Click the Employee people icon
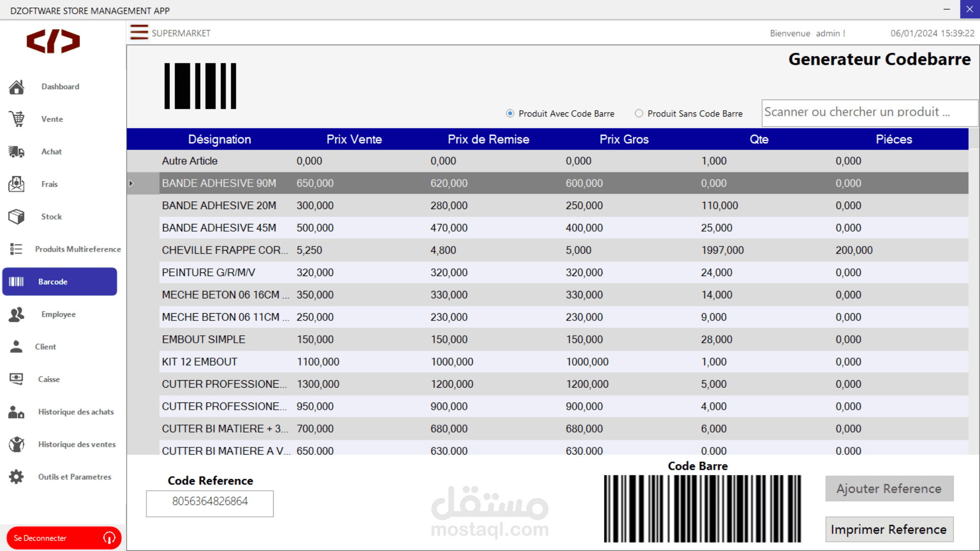980x551 pixels. 16,314
